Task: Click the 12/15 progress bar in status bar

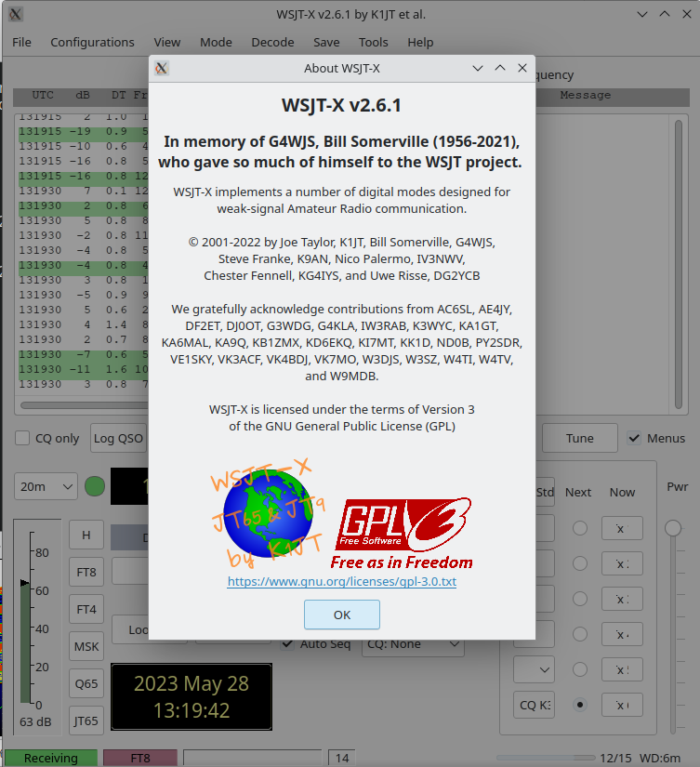Action: point(546,758)
